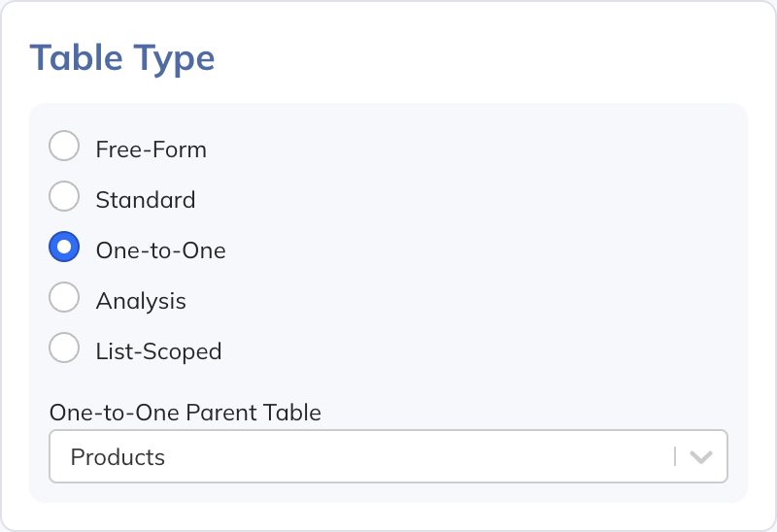Screen dimensions: 777x532
Task: Click the "Products" selected value
Action: 118,457
